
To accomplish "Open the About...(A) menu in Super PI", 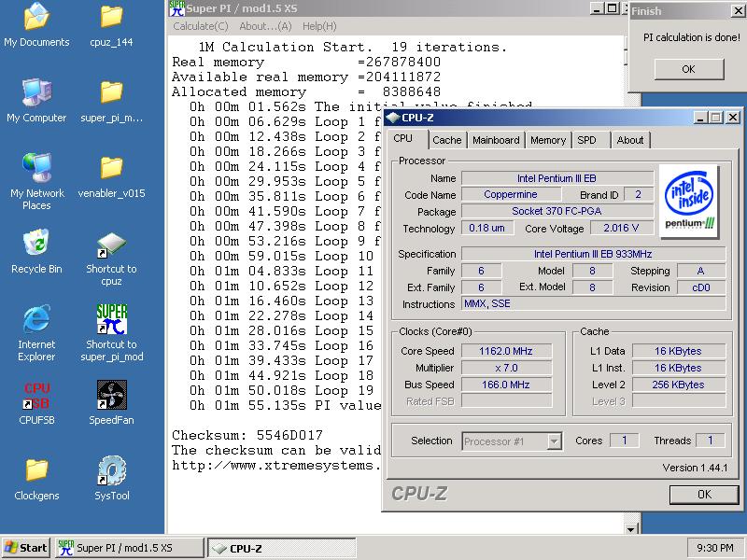I will (265, 26).
